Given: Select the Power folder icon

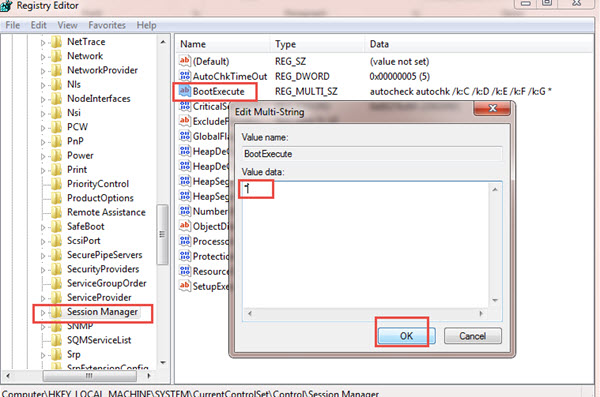Looking at the screenshot, I should [56, 155].
